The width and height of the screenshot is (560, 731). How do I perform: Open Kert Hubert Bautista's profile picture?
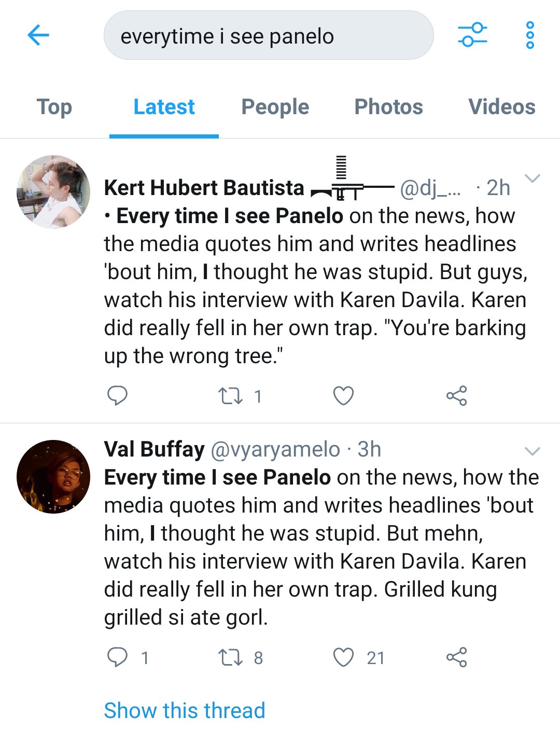pyautogui.click(x=53, y=191)
